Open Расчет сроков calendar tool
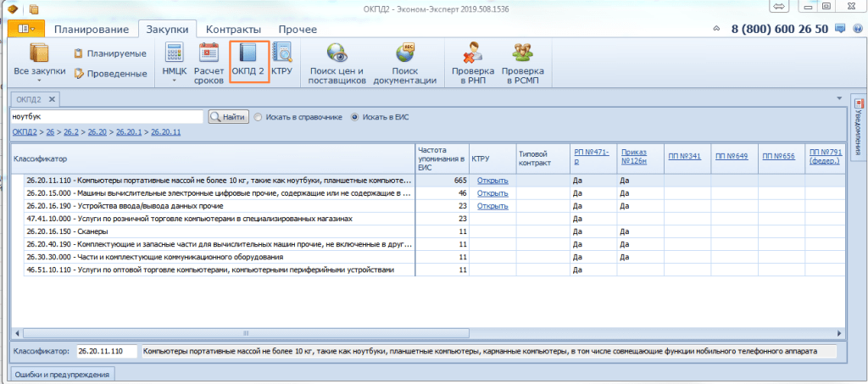The height and width of the screenshot is (384, 868). click(x=209, y=63)
